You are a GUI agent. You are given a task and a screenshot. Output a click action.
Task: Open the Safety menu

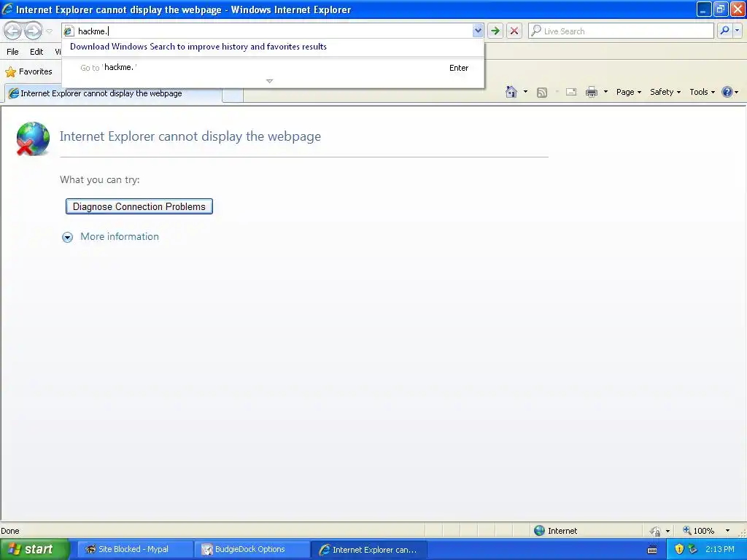665,92
